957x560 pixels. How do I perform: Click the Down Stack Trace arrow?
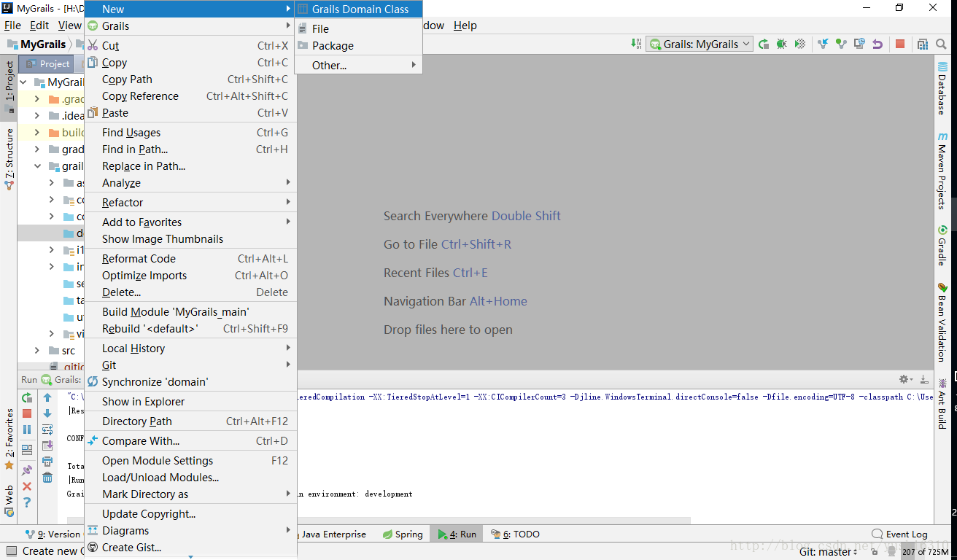[47, 413]
